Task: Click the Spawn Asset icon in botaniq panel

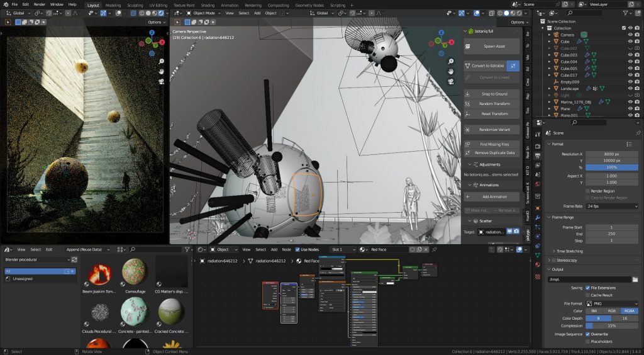Action: coord(467,47)
